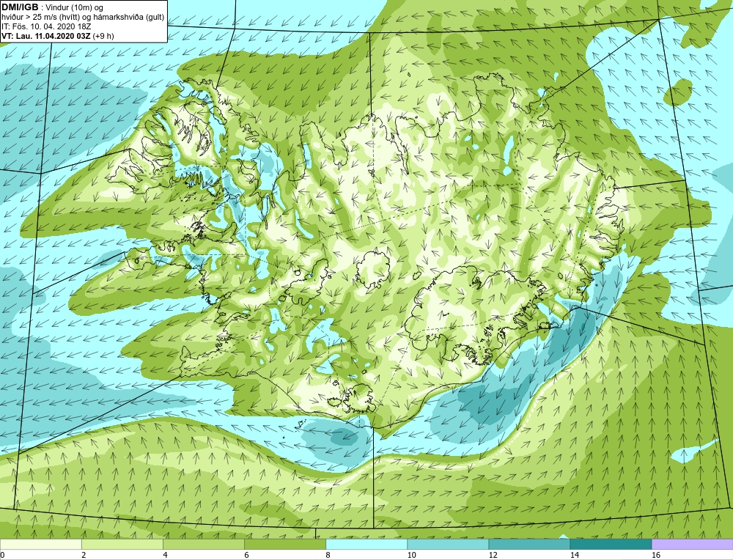Click the 'VT: Lau. 11.04.2020 03Z' line

[x=57, y=36]
